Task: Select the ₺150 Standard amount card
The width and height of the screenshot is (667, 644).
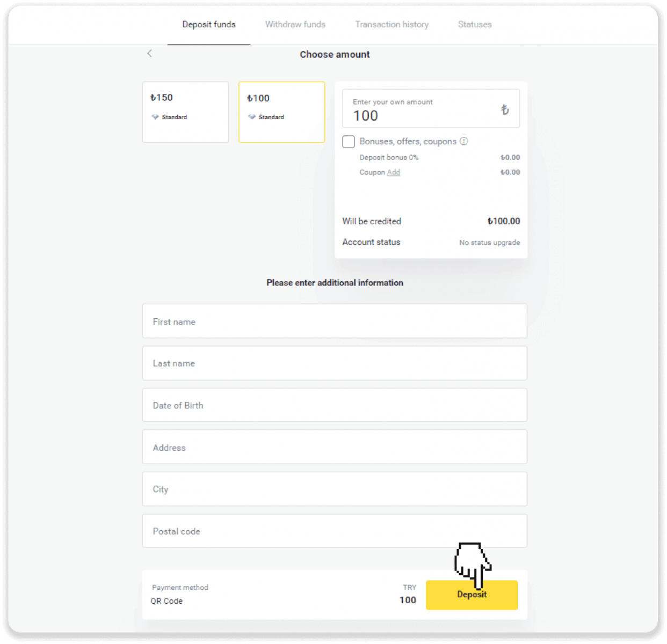Action: (x=185, y=112)
